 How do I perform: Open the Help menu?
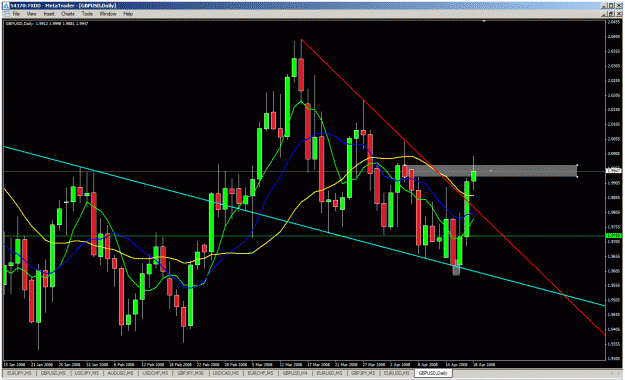point(128,14)
